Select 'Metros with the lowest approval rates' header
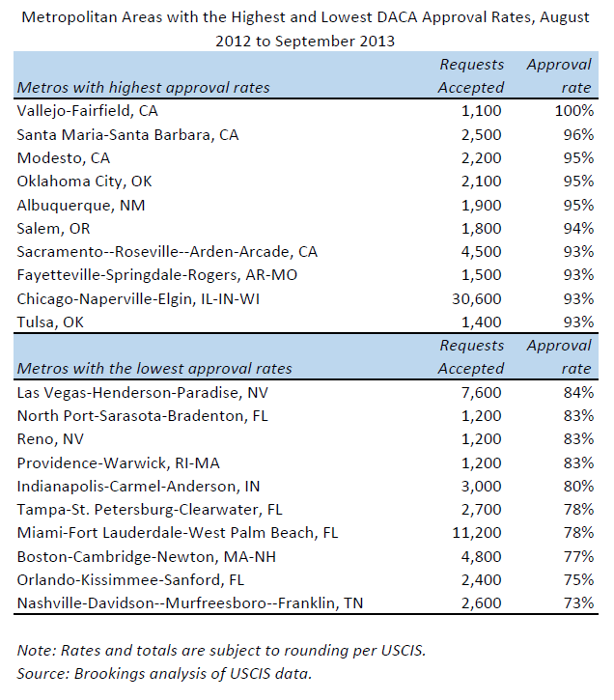The width and height of the screenshot is (614, 700). (x=154, y=369)
